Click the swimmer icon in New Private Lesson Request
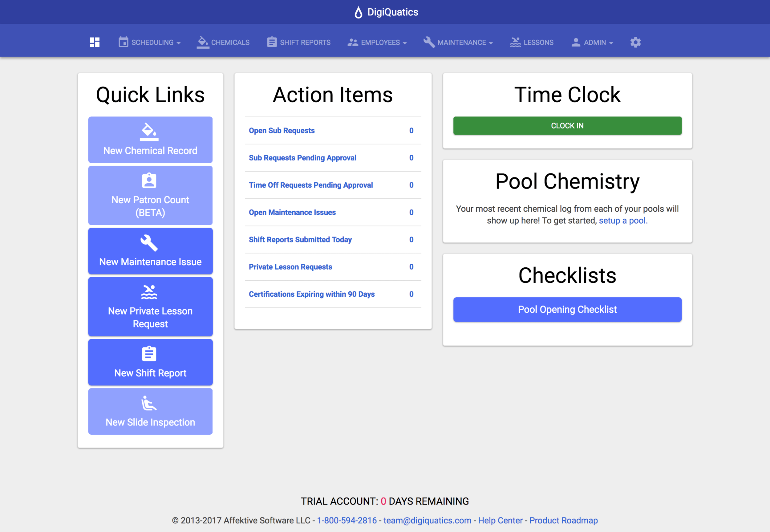Screen dimensions: 770x532 coord(149,292)
